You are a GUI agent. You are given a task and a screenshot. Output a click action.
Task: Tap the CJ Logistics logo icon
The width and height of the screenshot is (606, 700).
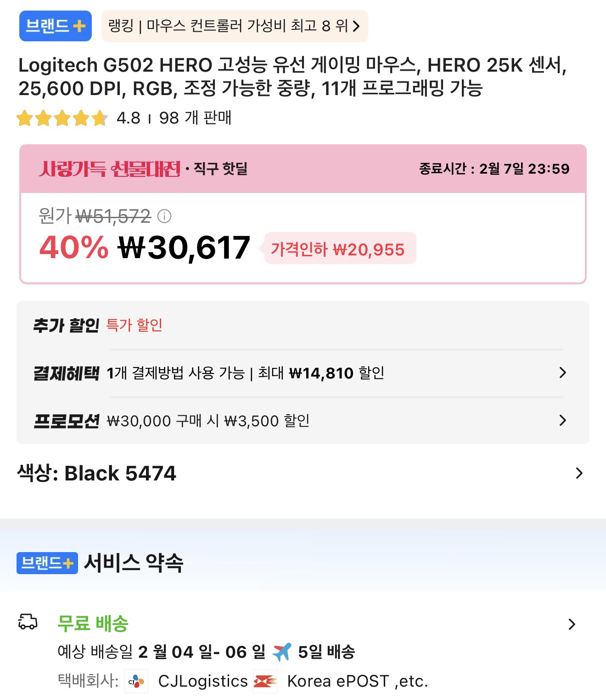[x=136, y=681]
